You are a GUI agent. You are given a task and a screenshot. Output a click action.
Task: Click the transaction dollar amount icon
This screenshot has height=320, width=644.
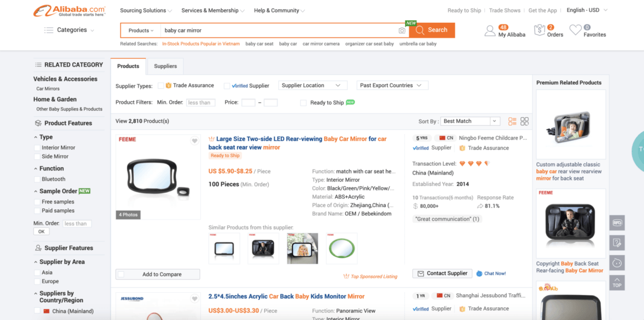pos(416,206)
